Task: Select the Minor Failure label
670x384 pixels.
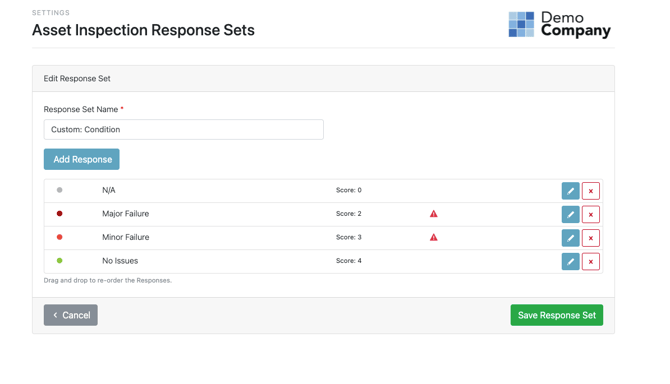Action: click(126, 237)
